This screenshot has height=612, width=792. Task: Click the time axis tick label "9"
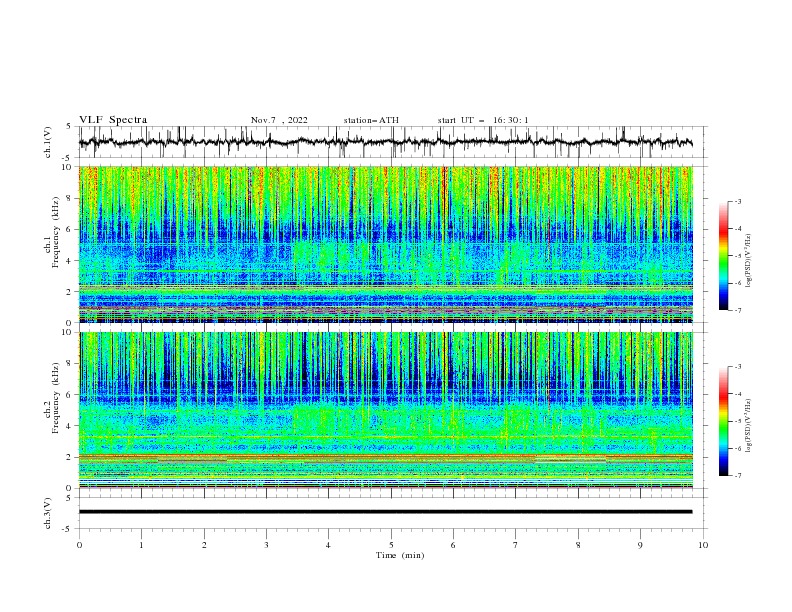[640, 545]
